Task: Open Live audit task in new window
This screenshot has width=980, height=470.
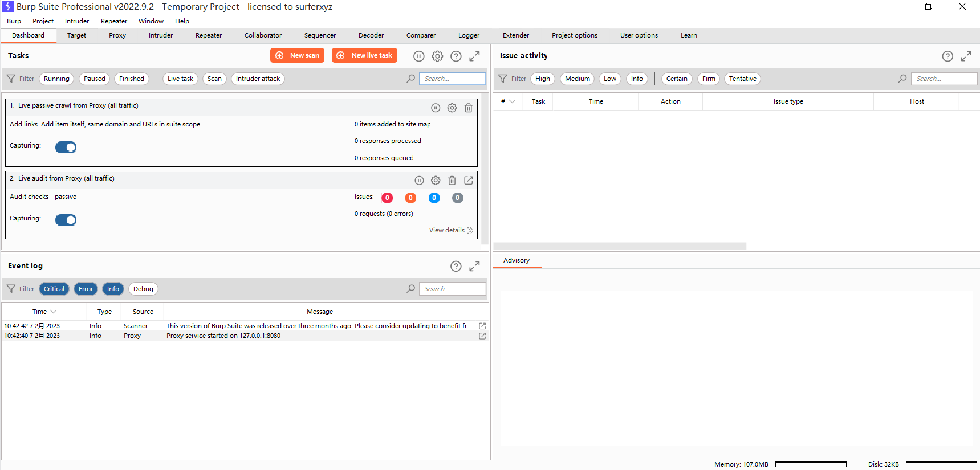Action: point(469,181)
